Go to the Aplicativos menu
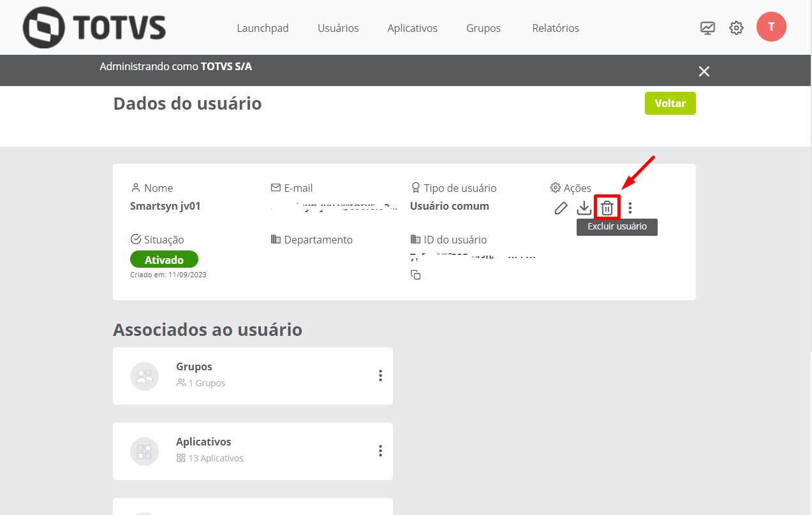The height and width of the screenshot is (515, 812). click(x=413, y=28)
